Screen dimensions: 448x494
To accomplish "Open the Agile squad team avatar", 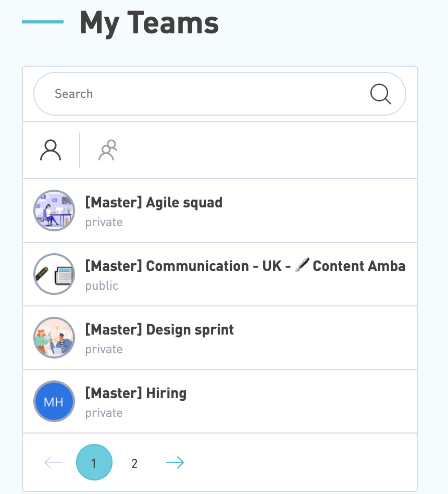I will point(54,211).
